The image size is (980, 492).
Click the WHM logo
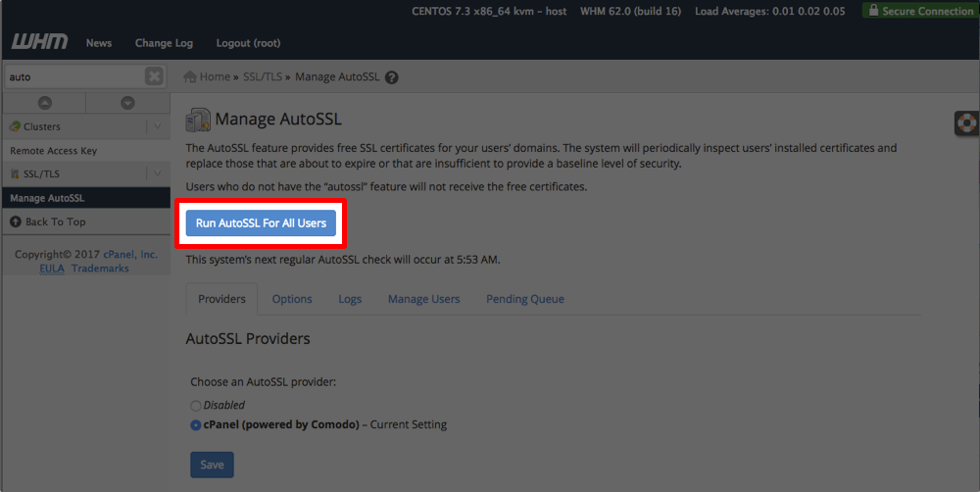tap(39, 42)
